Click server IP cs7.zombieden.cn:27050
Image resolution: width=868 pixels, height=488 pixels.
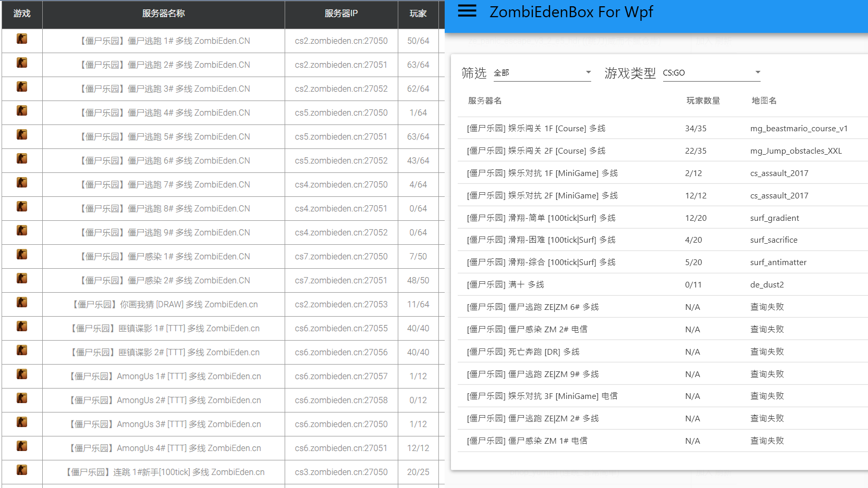(x=341, y=256)
